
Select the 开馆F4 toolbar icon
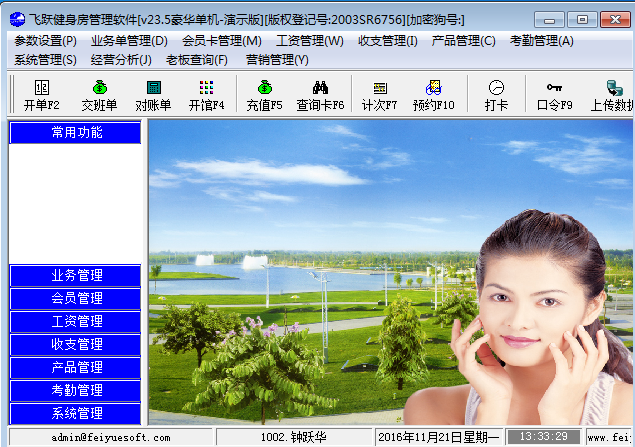207,96
